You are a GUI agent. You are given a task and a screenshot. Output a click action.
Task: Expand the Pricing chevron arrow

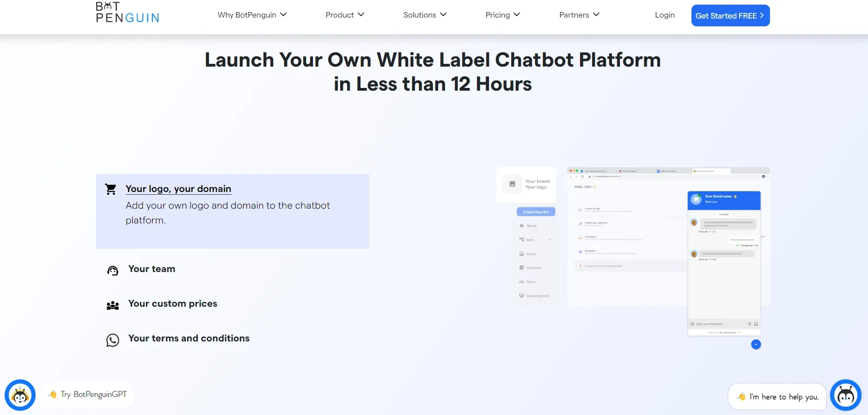click(517, 14)
